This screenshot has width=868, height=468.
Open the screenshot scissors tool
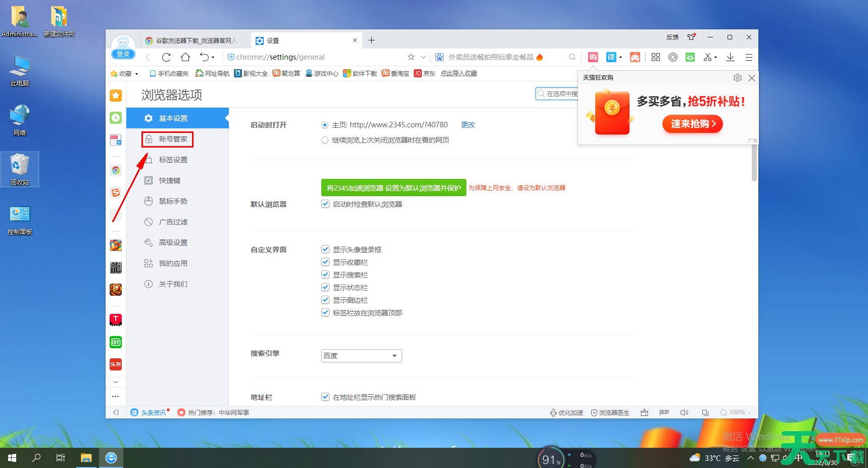(x=707, y=57)
